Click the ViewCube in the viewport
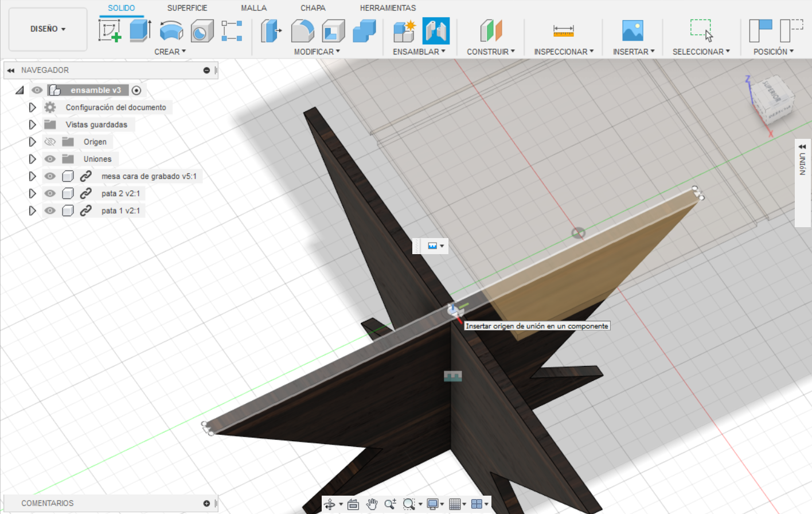 tap(774, 100)
